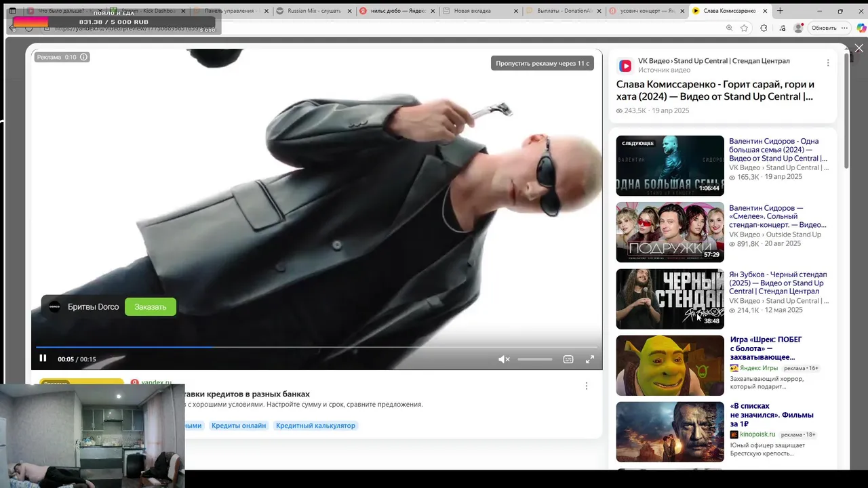Adjust the player volume slider
The width and height of the screenshot is (868, 488).
(x=535, y=359)
